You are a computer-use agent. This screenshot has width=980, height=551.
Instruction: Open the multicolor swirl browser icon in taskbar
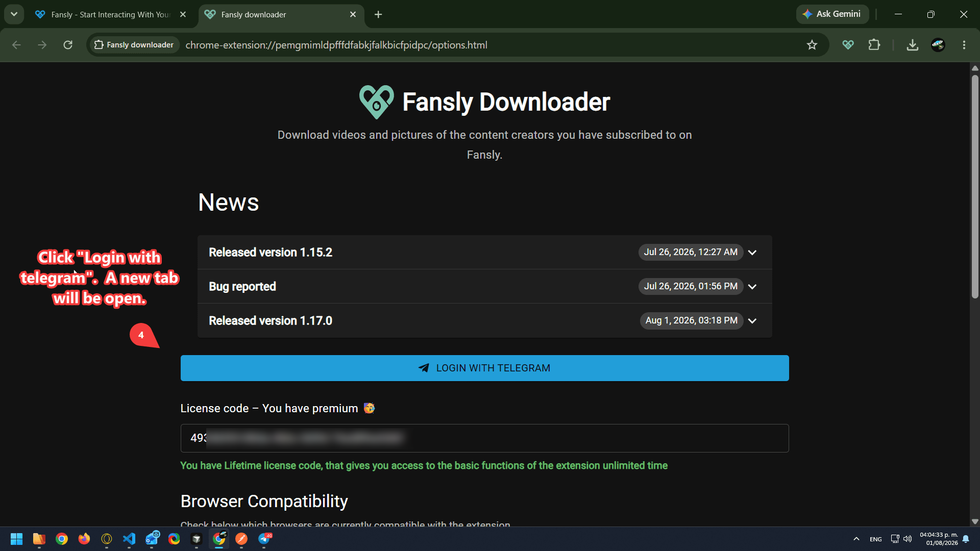(174, 539)
